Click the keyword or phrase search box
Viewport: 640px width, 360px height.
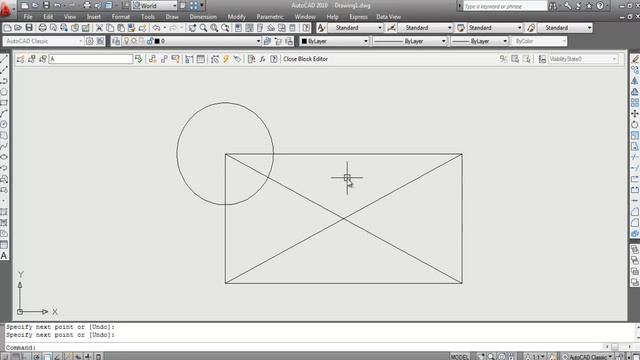click(x=505, y=6)
